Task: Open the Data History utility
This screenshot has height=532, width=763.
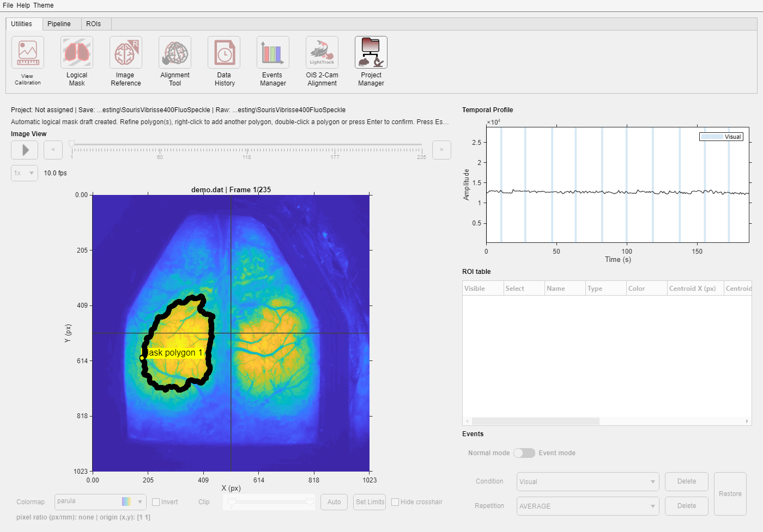Action: pyautogui.click(x=224, y=52)
